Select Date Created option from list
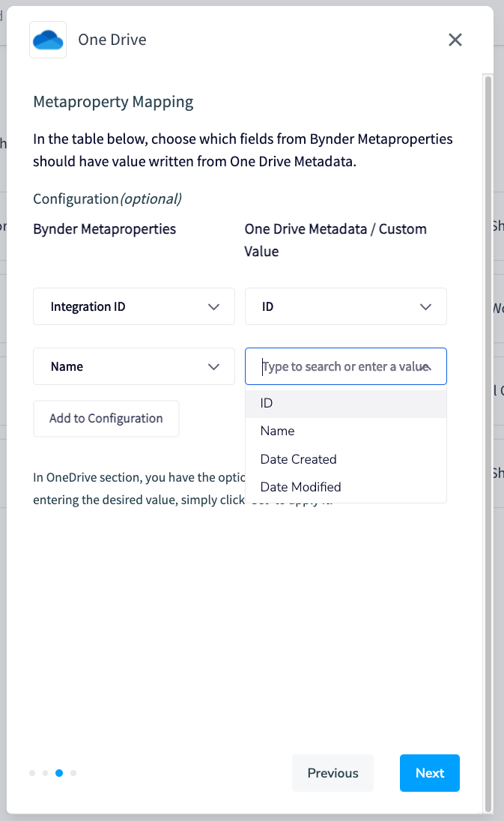504x821 pixels. coord(346,459)
